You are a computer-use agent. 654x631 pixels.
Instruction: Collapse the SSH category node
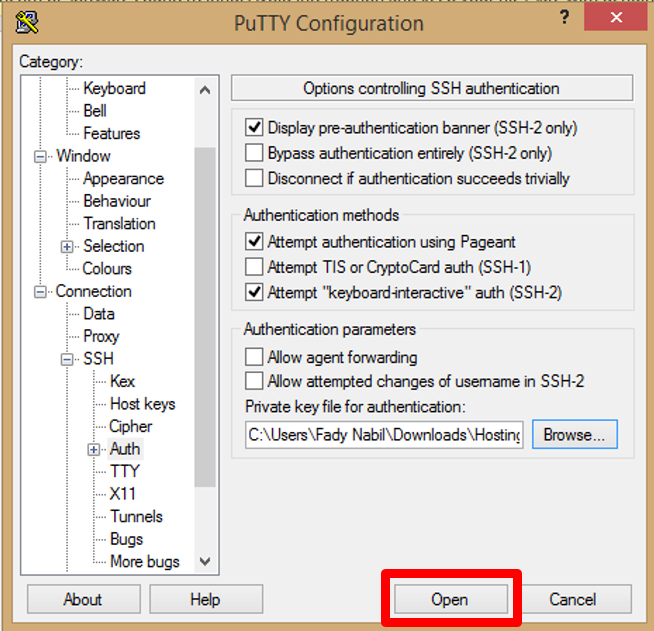pos(68,359)
